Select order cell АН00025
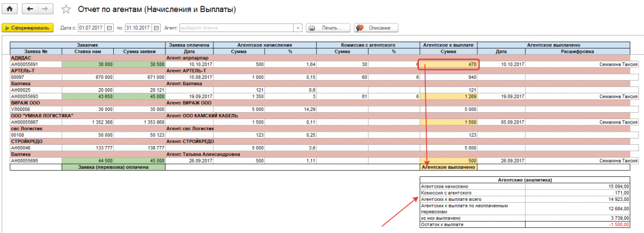The image size is (644, 233). (x=36, y=90)
